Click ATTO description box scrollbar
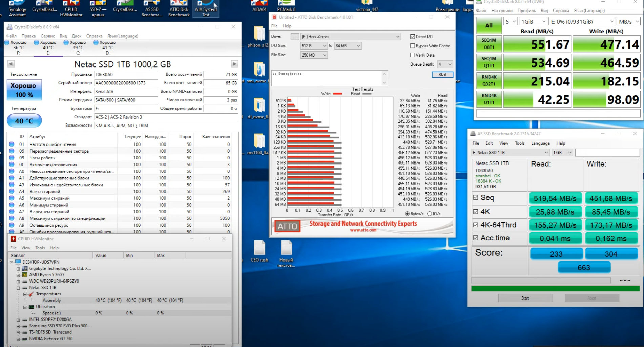The height and width of the screenshot is (347, 644). coord(384,78)
